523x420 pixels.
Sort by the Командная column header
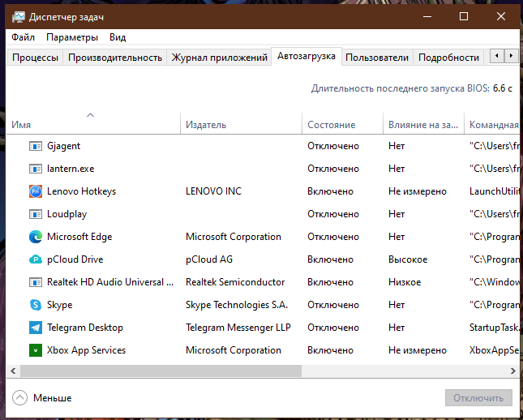[x=492, y=123]
